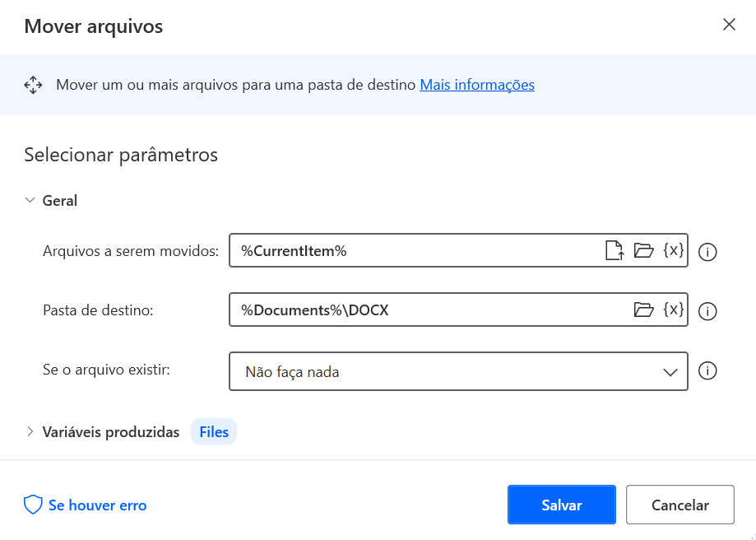Open the folder picker beside Arquivos field
Image resolution: width=756 pixels, height=540 pixels.
point(645,251)
